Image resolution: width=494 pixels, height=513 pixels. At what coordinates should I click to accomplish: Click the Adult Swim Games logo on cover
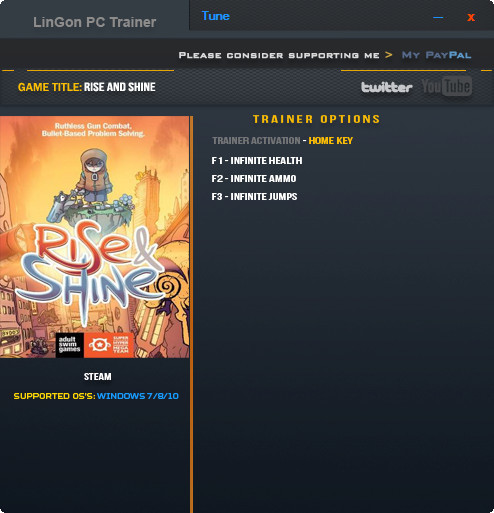(x=70, y=345)
